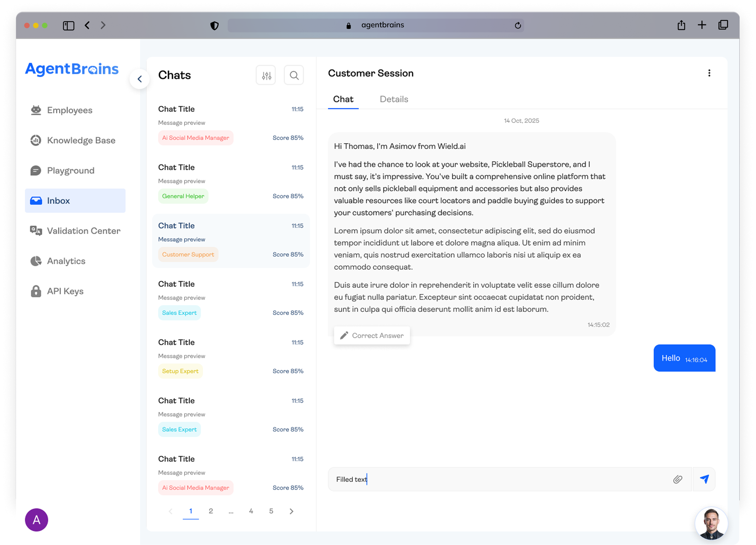This screenshot has width=756, height=545.
Task: Open the three-dot session options menu
Action: pyautogui.click(x=709, y=73)
